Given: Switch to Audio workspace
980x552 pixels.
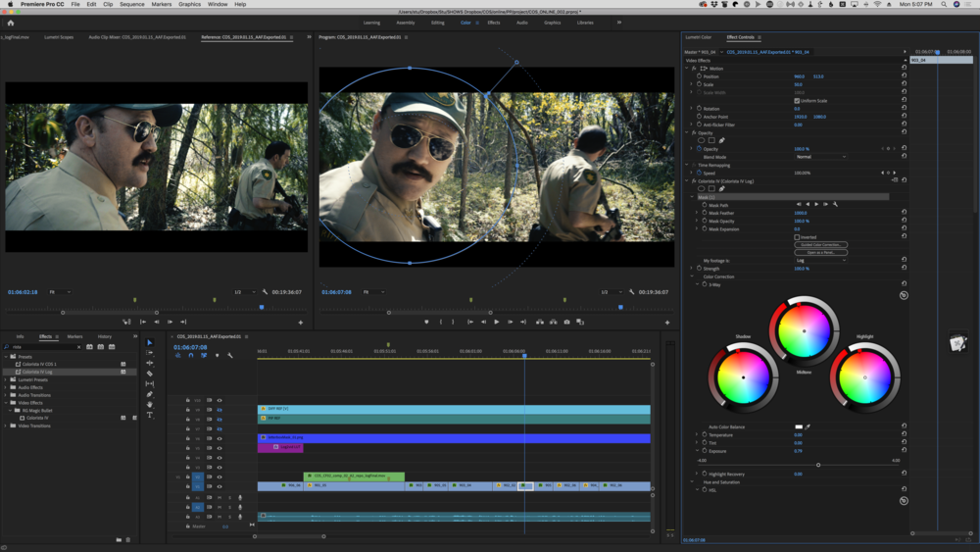Looking at the screenshot, I should [522, 23].
